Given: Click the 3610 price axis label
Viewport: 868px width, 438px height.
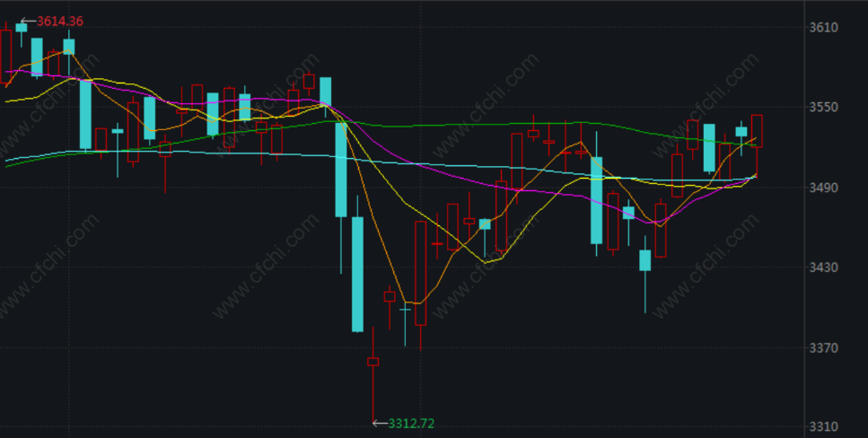Looking at the screenshot, I should 824,27.
